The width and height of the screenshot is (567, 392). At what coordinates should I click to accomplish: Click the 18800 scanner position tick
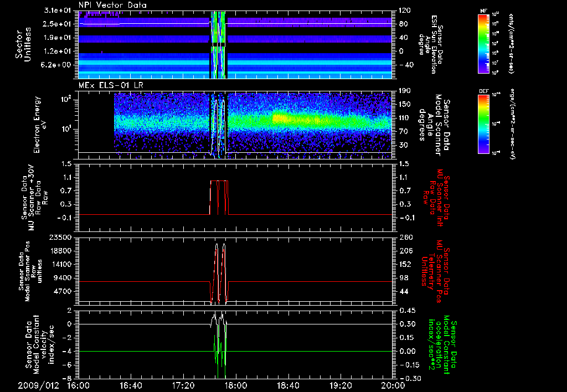[x=61, y=251]
